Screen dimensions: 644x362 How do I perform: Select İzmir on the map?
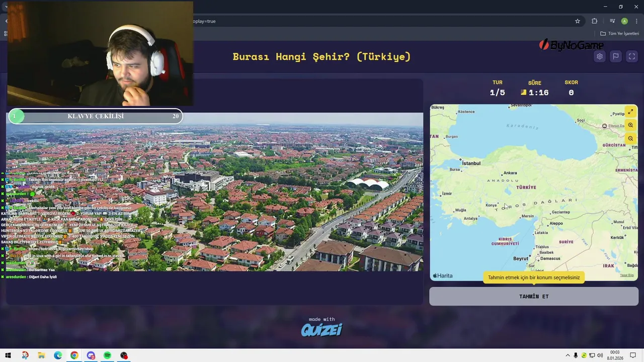pyautogui.click(x=447, y=194)
